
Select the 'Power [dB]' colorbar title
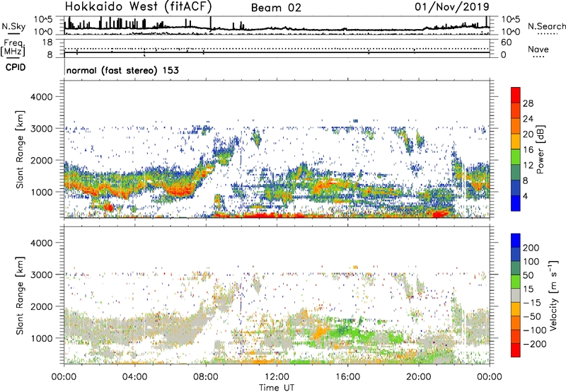[541, 149]
